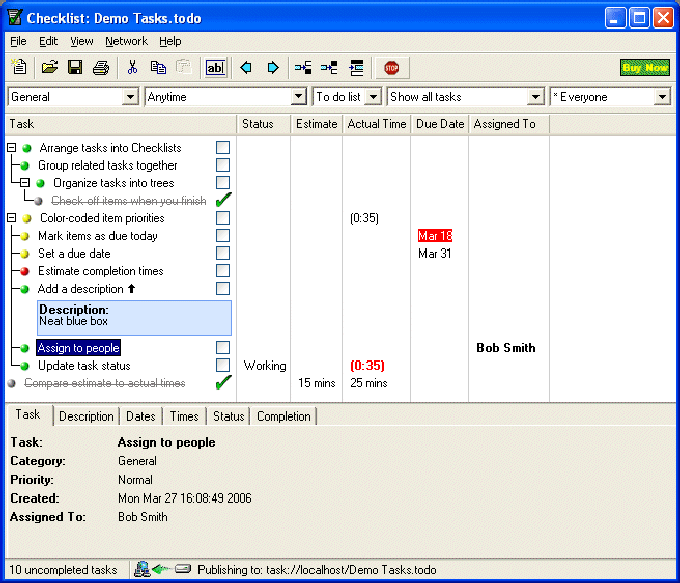Cut with the scissors icon
This screenshot has width=680, height=583.
pos(132,67)
